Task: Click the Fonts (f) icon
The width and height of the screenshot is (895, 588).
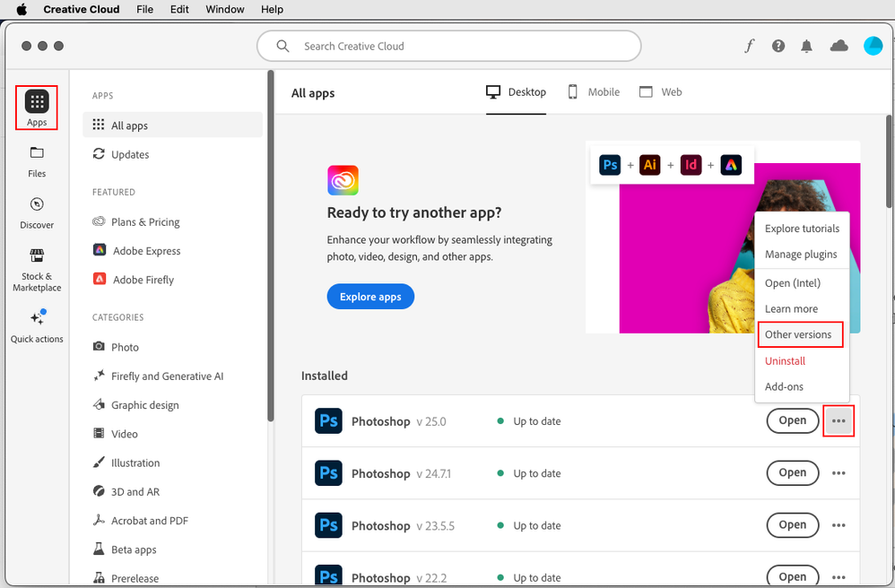Action: coord(749,46)
